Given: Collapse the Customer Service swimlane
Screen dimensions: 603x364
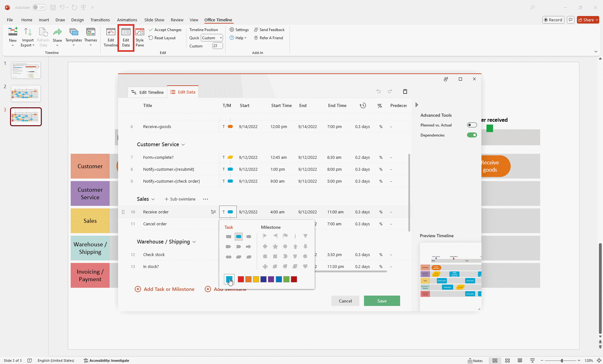Looking at the screenshot, I should [x=183, y=144].
